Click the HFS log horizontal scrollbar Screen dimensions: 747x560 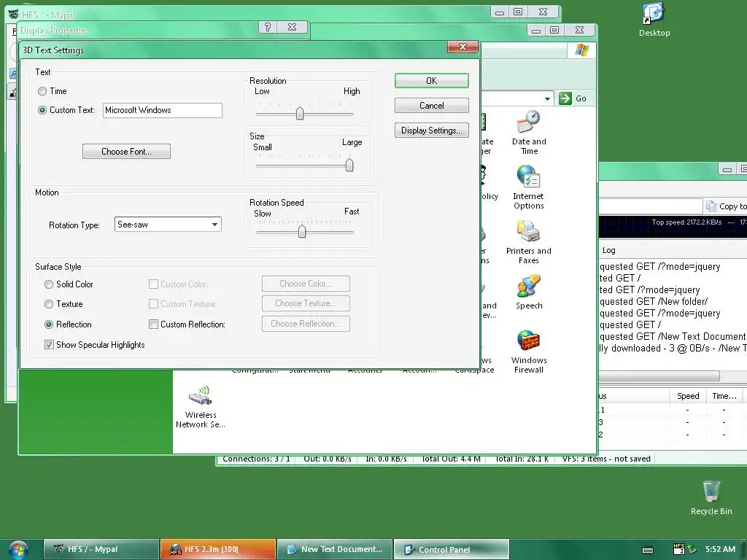(x=659, y=376)
